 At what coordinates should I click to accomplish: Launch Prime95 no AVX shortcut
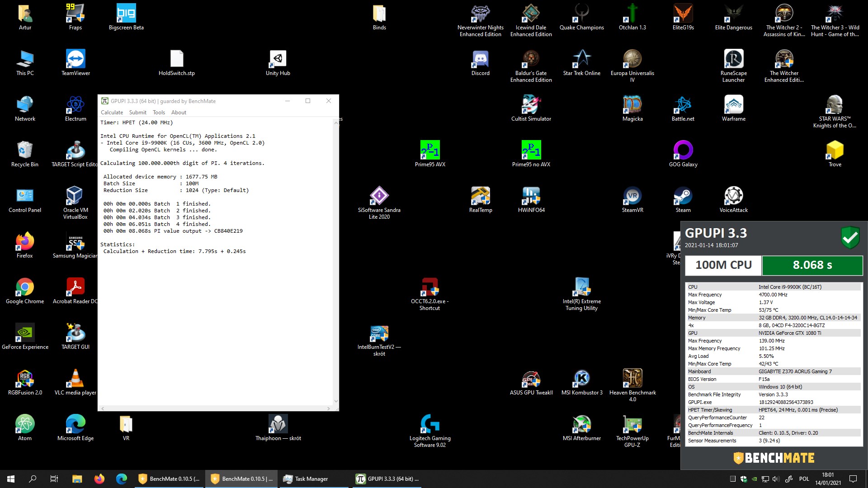click(x=531, y=154)
